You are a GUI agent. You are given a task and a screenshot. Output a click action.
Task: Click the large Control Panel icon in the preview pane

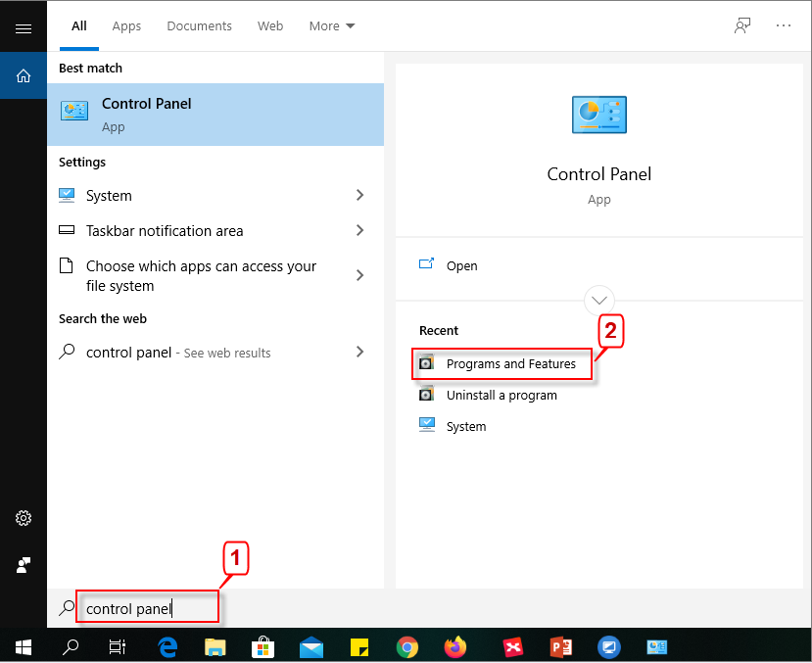(x=599, y=115)
